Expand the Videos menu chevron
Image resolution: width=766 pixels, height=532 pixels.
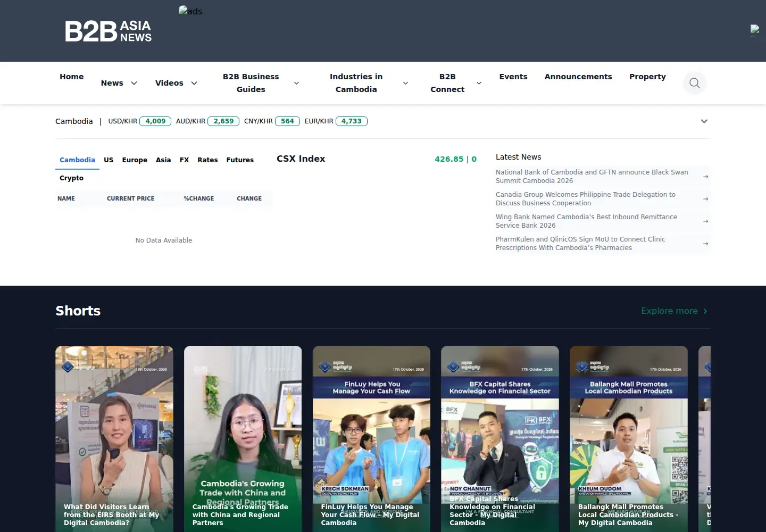click(194, 83)
